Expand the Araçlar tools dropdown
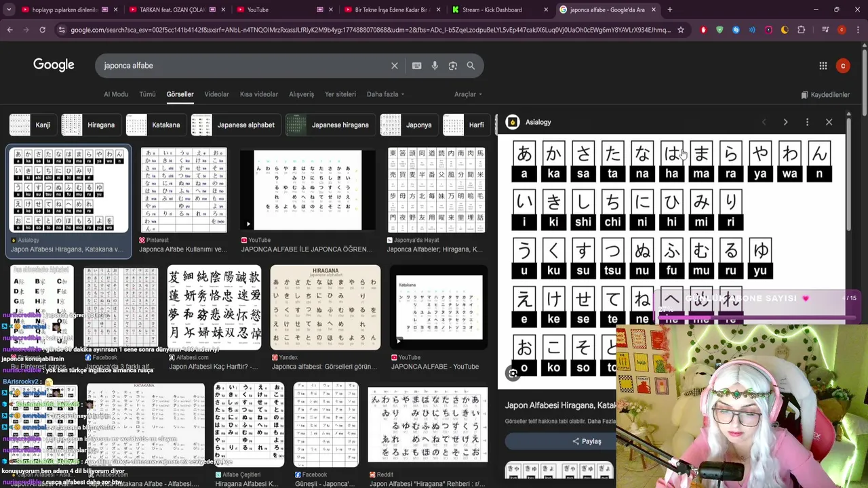 pyautogui.click(x=468, y=94)
